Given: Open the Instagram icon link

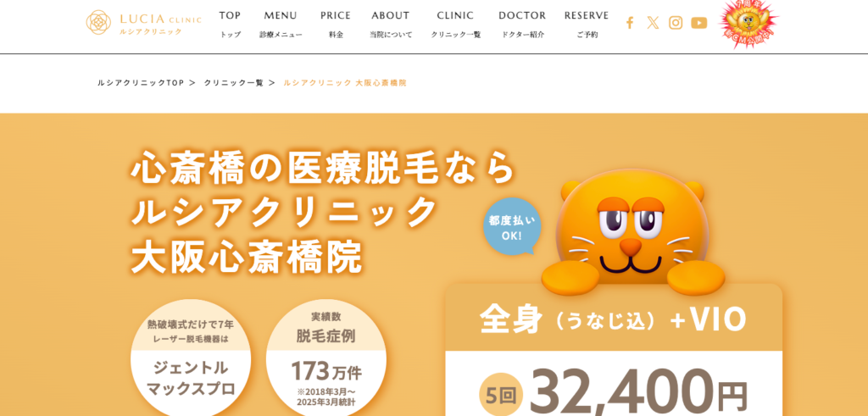Looking at the screenshot, I should tap(676, 23).
